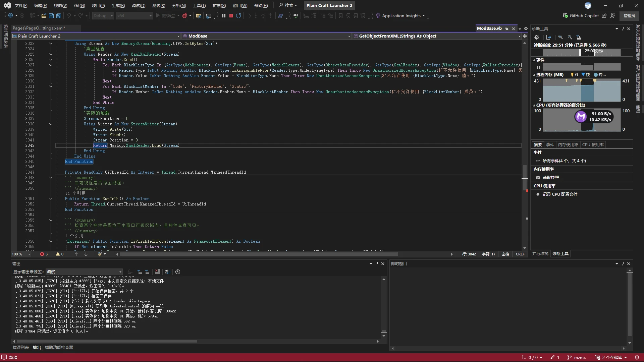Viewport: 644px width, 362px height.
Task: Pin the 输出 panel
Action: (377, 264)
